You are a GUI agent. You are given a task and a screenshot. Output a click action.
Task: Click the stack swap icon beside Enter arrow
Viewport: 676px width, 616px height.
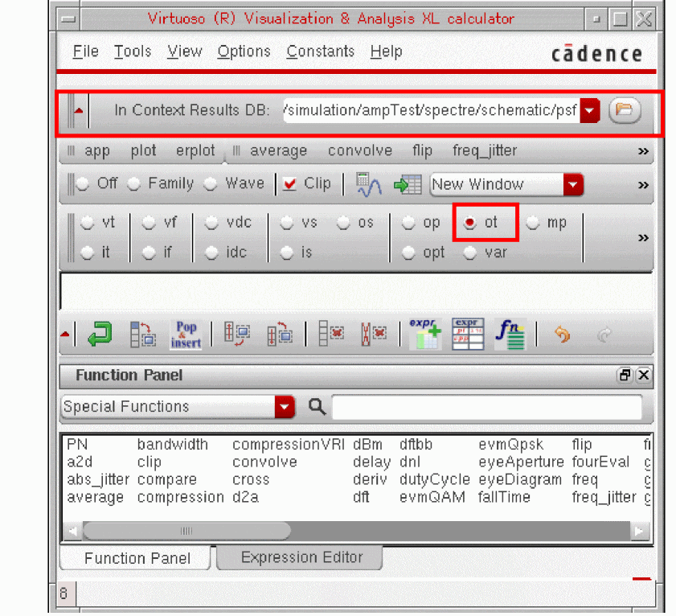tap(144, 334)
